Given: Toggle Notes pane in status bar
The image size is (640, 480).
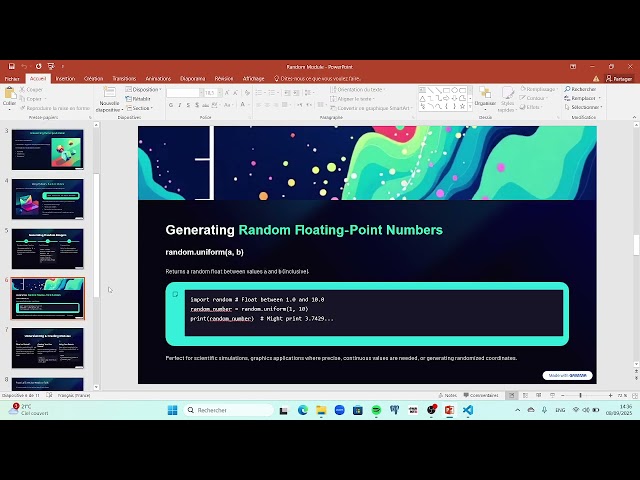Looking at the screenshot, I should click(x=447, y=395).
